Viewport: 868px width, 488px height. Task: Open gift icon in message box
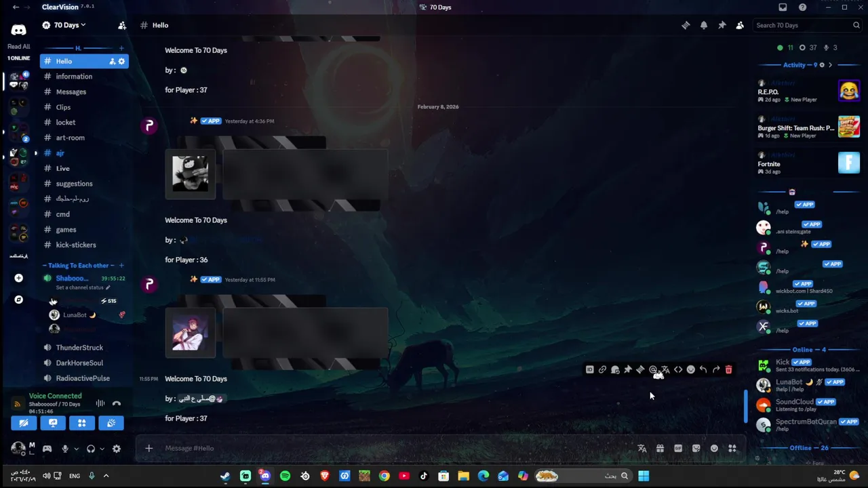[660, 448]
